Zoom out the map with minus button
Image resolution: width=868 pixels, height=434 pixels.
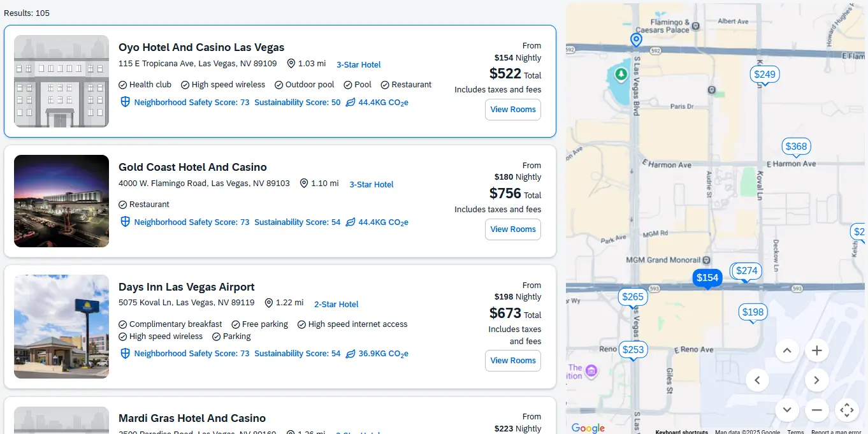(x=817, y=410)
